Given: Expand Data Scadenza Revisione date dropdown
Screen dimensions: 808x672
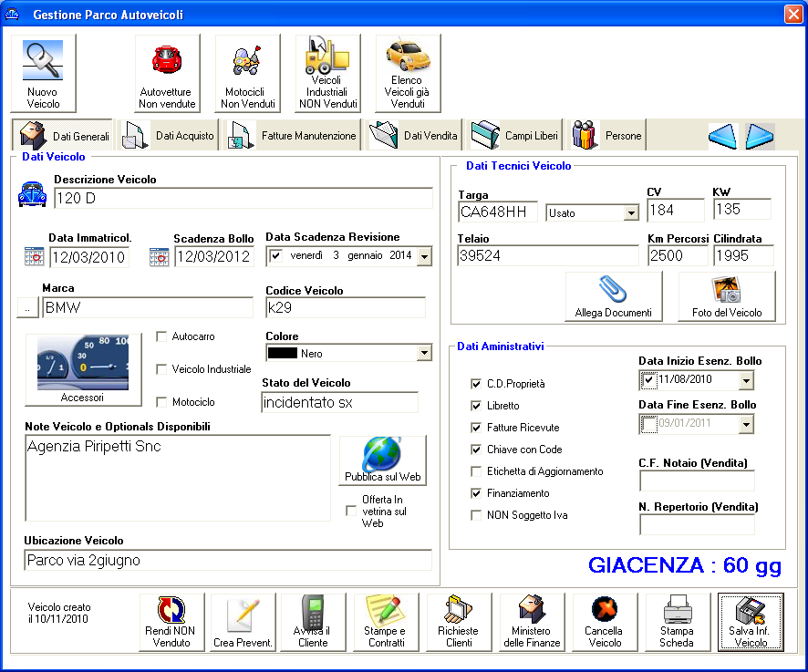Looking at the screenshot, I should click(424, 256).
